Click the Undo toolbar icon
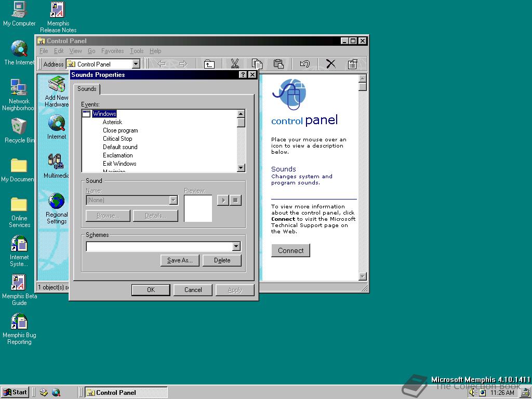Screen dimensions: 532x399 pos(305,64)
